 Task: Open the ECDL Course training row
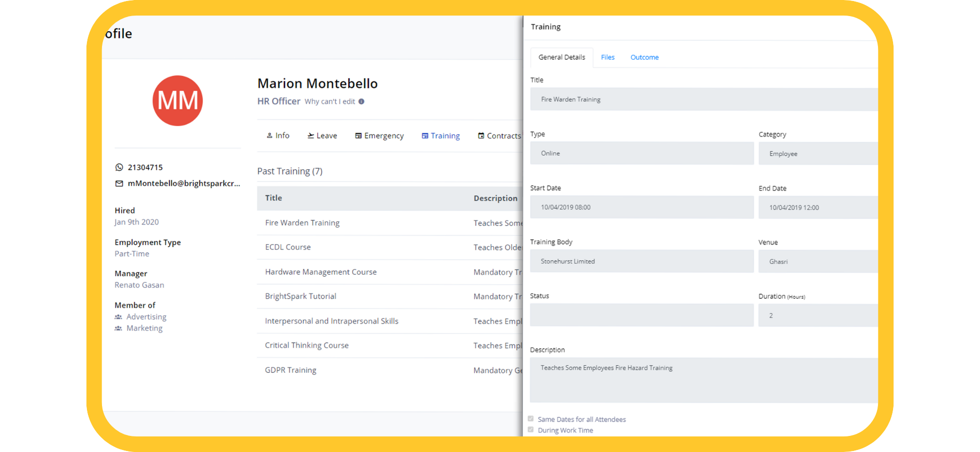click(x=288, y=247)
